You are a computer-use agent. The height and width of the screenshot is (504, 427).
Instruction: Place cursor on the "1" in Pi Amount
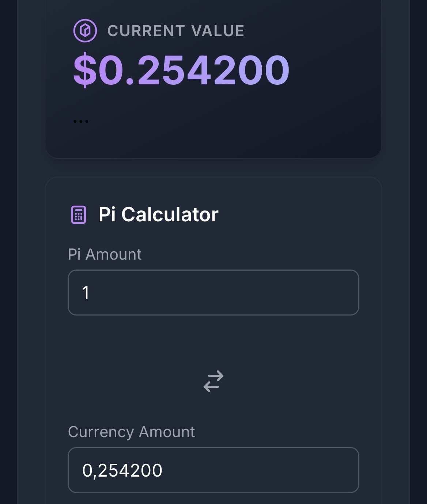(86, 293)
